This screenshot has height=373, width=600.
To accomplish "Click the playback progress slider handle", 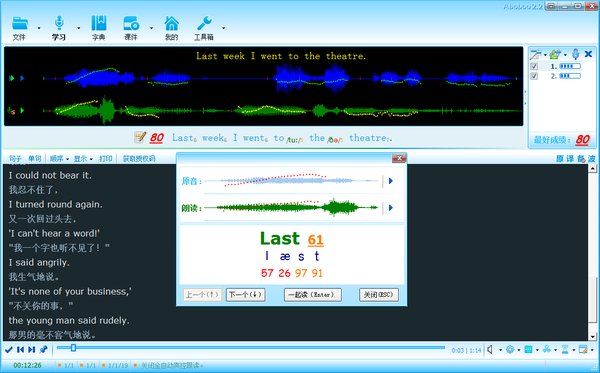I will coord(73,348).
